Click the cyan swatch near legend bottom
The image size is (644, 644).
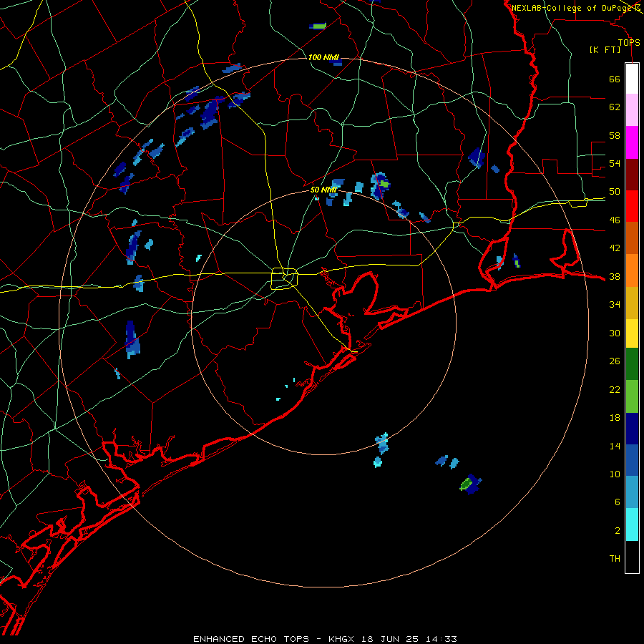pos(632,525)
